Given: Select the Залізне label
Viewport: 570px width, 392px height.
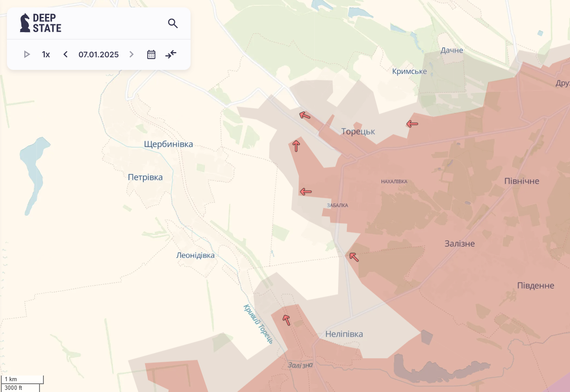Looking at the screenshot, I should tap(460, 244).
